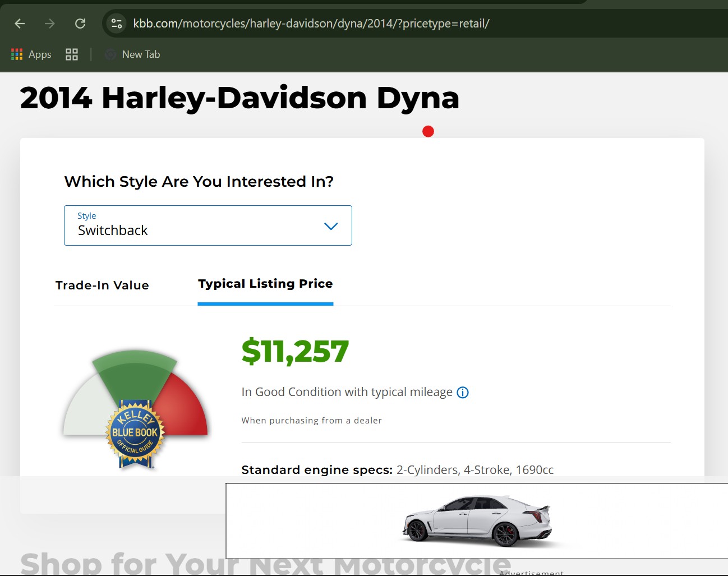Open the Apps bookmark shortcut

pos(31,54)
